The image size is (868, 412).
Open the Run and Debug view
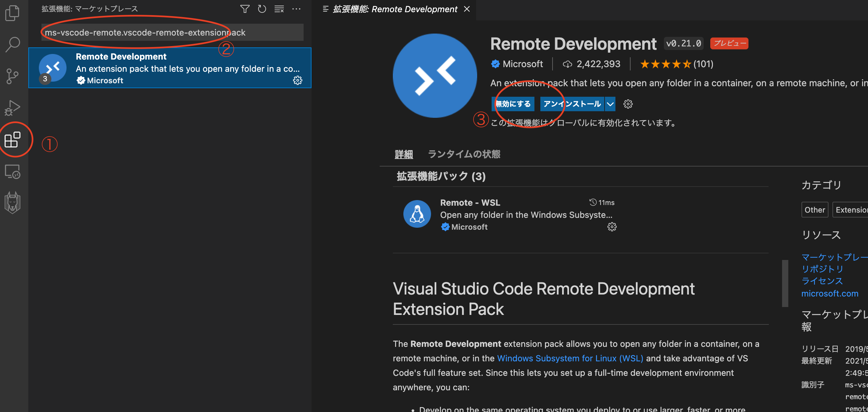[13, 108]
